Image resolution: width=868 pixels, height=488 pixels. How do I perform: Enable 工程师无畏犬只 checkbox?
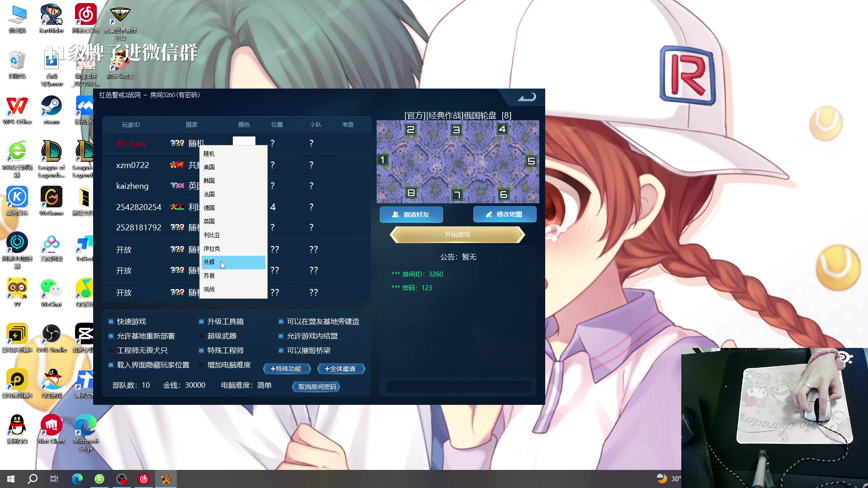tap(111, 351)
